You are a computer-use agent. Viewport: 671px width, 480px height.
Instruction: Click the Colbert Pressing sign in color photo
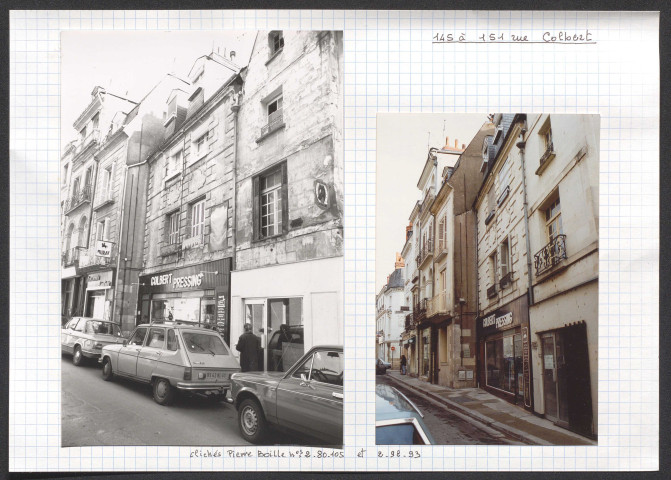[x=498, y=321]
